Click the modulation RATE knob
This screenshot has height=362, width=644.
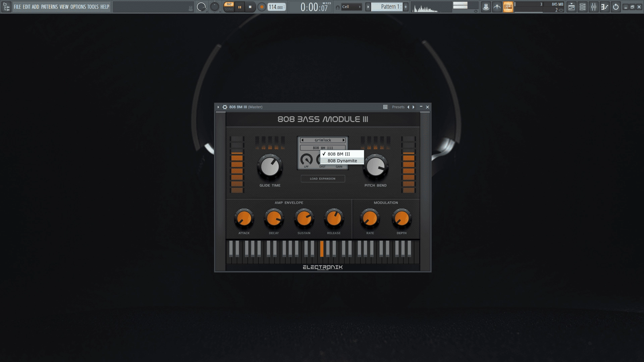[370, 219]
